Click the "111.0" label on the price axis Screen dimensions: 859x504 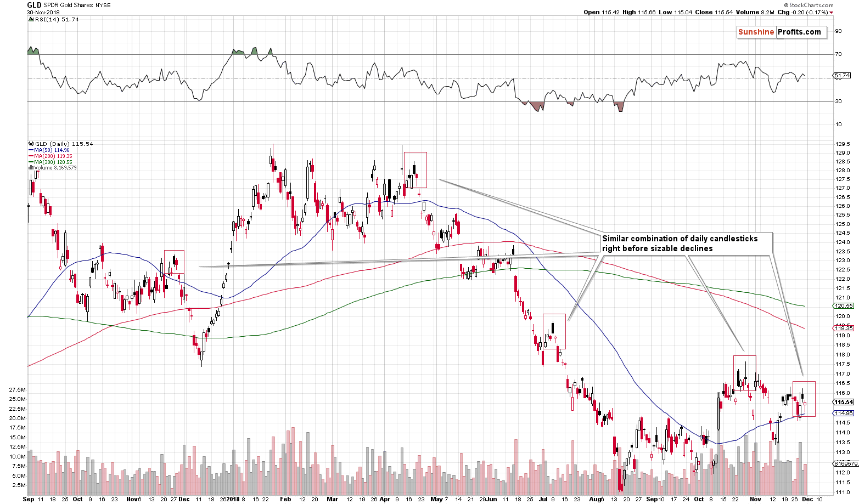tap(841, 492)
